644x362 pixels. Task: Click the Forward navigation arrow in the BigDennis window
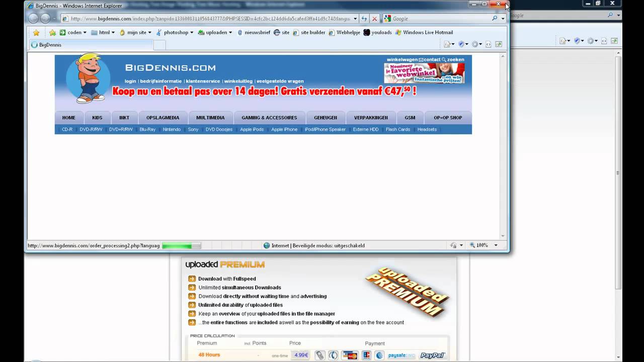pos(45,19)
